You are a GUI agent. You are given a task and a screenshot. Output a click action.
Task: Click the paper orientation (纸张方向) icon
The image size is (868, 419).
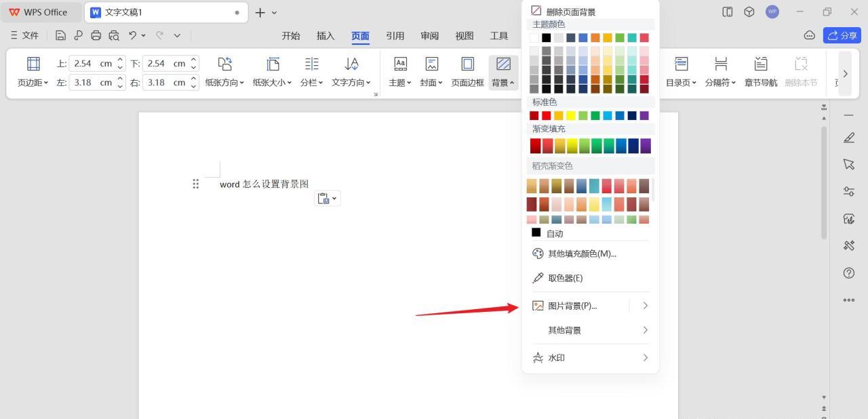pos(224,63)
